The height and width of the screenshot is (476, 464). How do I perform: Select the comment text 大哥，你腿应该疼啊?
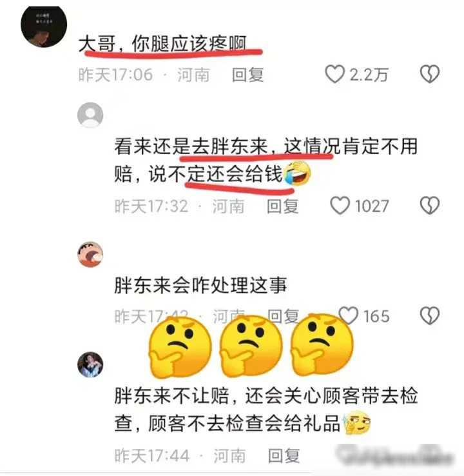(162, 44)
